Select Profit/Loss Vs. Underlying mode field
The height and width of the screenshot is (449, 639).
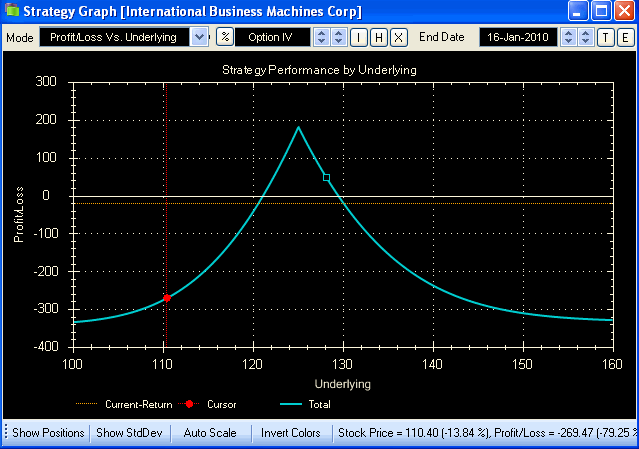click(x=114, y=37)
